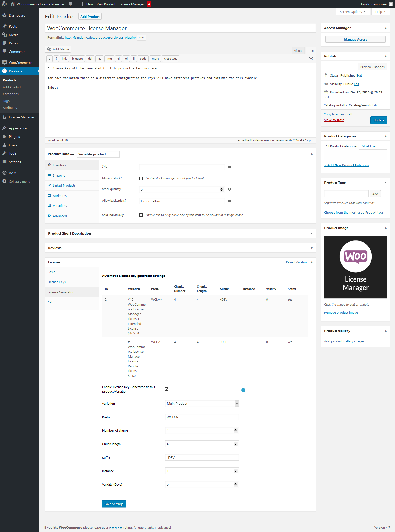
Task: Insert link with the editor link button
Action: (64, 59)
